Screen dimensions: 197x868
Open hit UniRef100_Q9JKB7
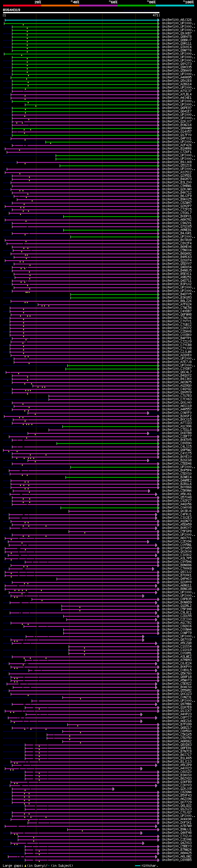[x=176, y=33]
